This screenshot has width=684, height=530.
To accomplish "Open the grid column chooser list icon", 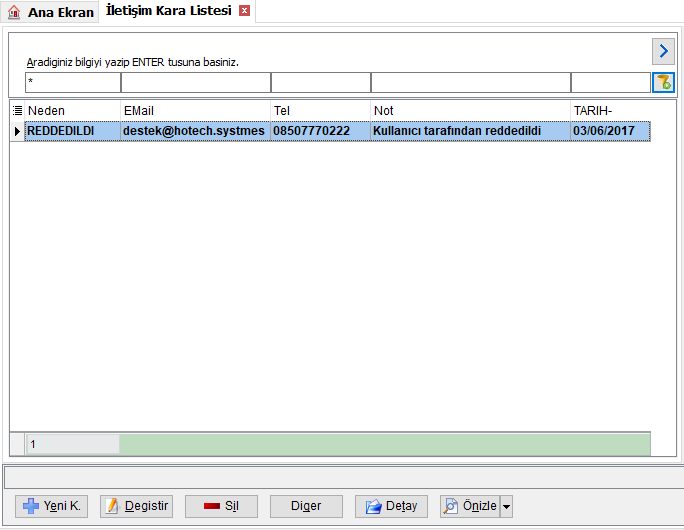I will [17, 111].
